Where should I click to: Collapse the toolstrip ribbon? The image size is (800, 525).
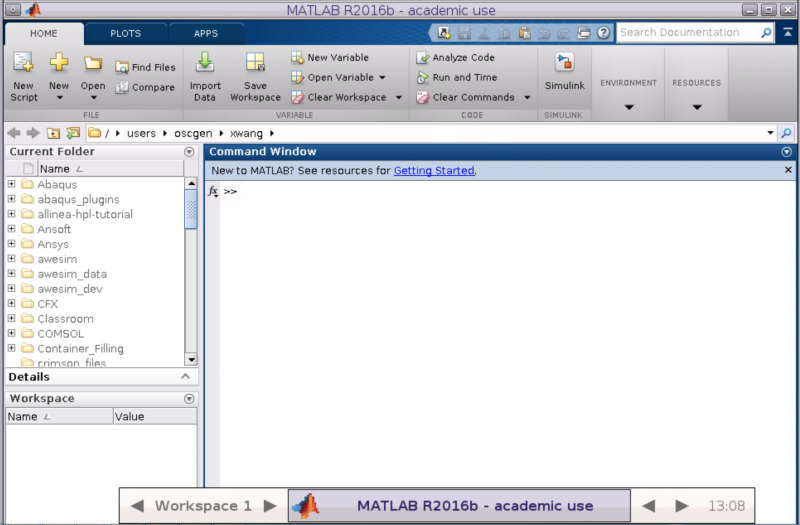coord(788,32)
